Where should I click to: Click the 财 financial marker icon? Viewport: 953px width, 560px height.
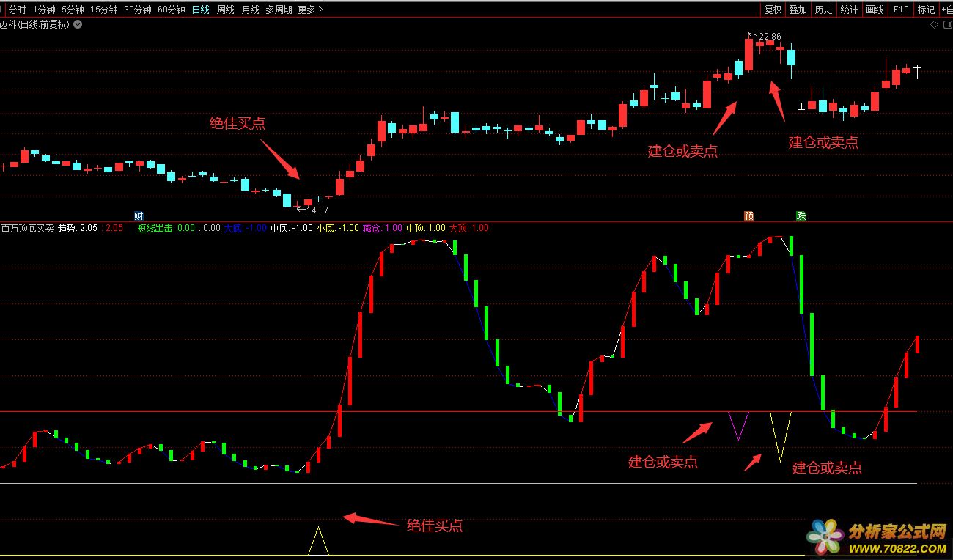(x=139, y=215)
